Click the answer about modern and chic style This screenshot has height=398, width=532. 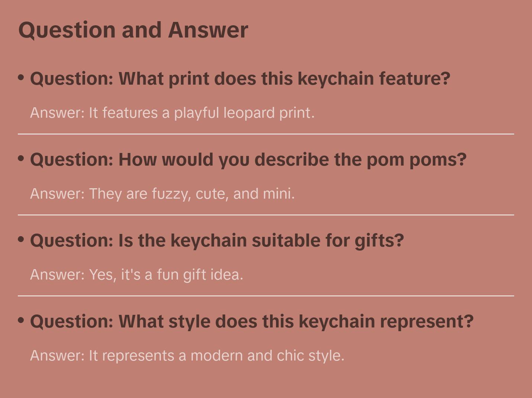[187, 356]
